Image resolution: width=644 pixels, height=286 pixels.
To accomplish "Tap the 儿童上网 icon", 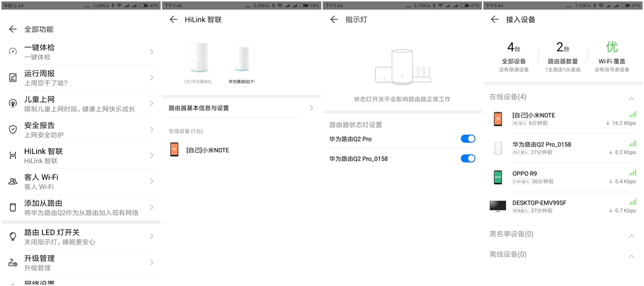I will [x=12, y=104].
